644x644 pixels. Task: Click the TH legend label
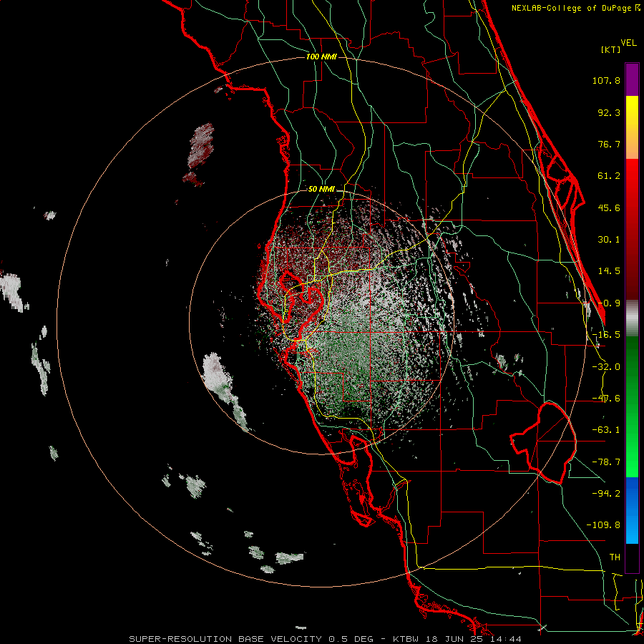pyautogui.click(x=615, y=557)
